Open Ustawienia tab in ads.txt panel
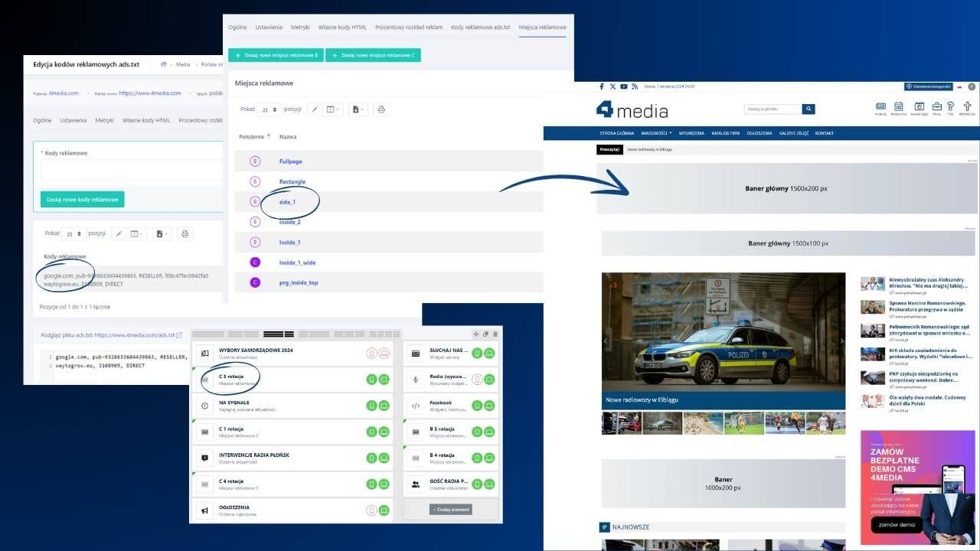This screenshot has height=551, width=980. click(73, 120)
